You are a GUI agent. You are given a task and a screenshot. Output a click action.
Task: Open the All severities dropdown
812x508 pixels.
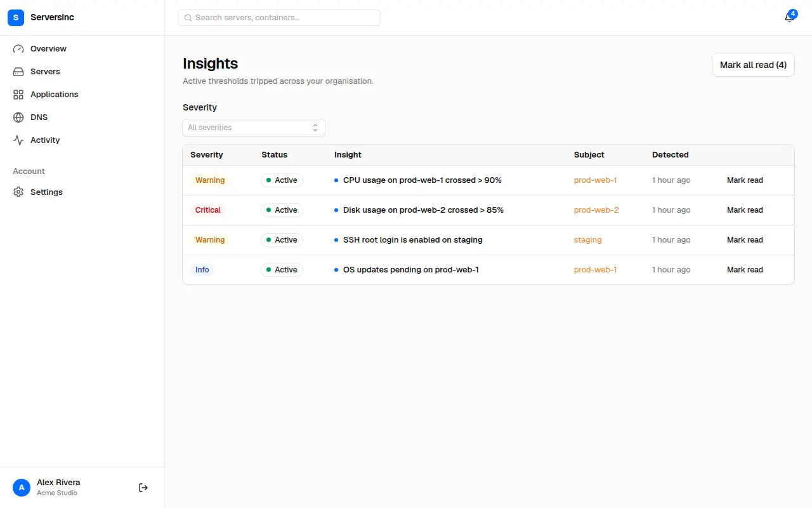254,128
